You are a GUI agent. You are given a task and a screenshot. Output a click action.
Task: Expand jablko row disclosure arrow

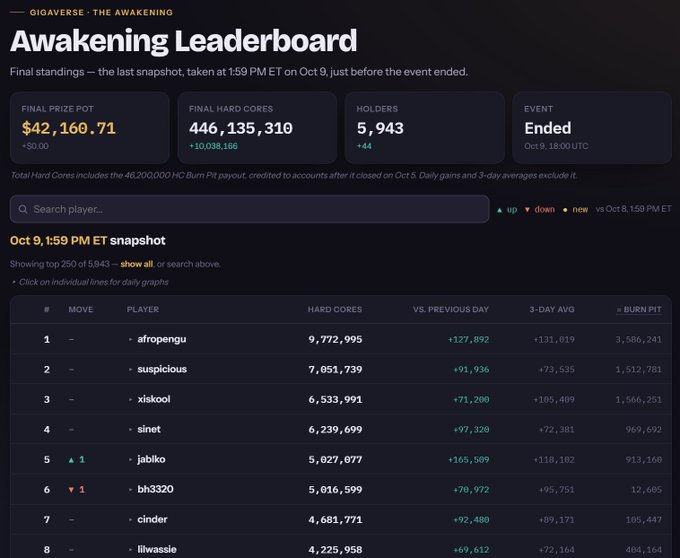point(131,459)
